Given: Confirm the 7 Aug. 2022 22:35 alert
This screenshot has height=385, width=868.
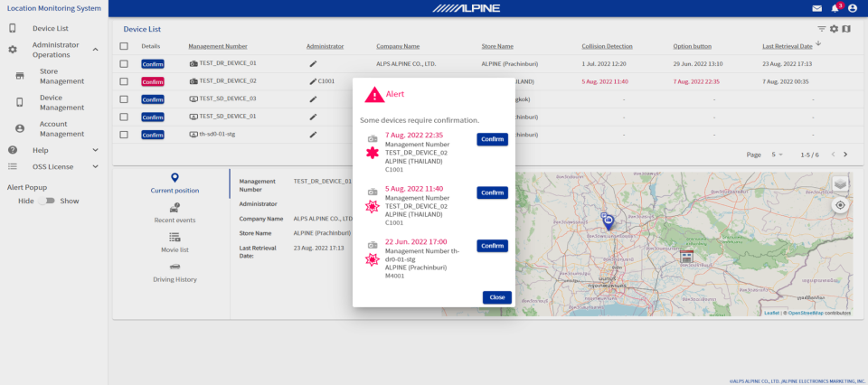Looking at the screenshot, I should (492, 139).
